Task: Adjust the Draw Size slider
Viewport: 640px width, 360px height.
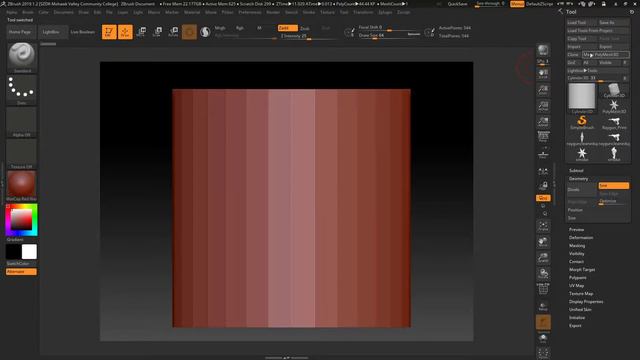Action: pyautogui.click(x=389, y=36)
